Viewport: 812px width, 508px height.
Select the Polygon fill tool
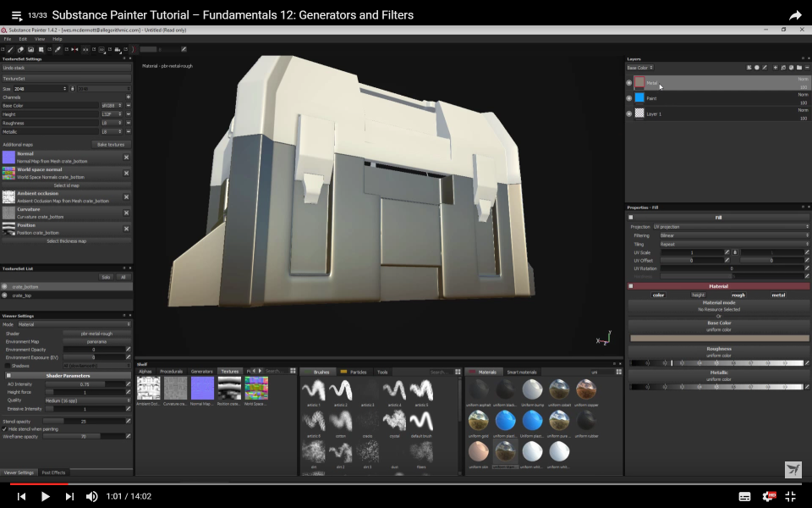[x=41, y=50]
